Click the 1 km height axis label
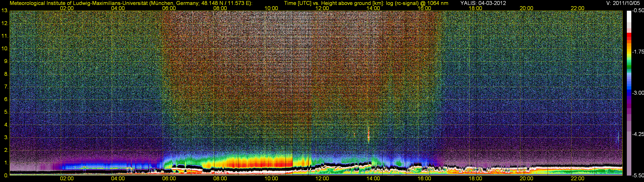This screenshot has width=644, height=182. pos(6,163)
